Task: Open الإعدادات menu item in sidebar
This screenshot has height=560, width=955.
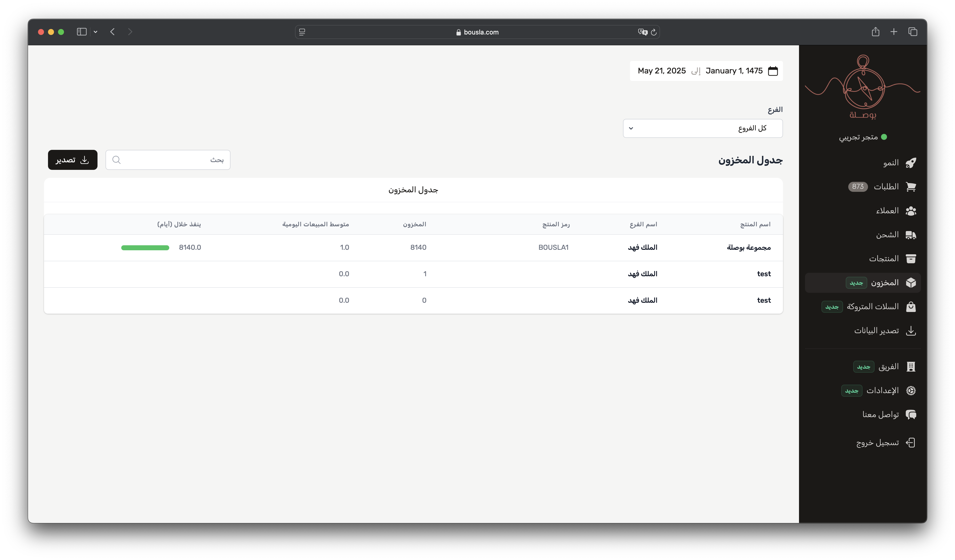Action: [862, 390]
